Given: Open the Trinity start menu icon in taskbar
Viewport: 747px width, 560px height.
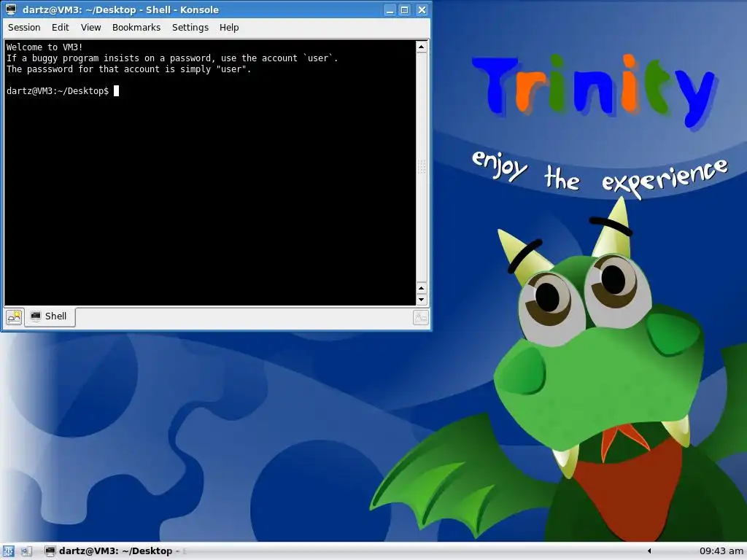Looking at the screenshot, I should [8, 551].
